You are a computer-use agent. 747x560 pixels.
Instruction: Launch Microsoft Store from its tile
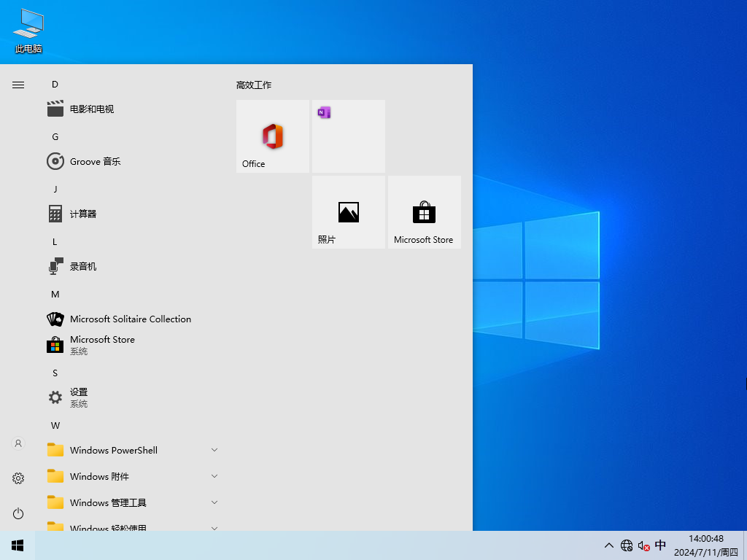pyautogui.click(x=424, y=211)
